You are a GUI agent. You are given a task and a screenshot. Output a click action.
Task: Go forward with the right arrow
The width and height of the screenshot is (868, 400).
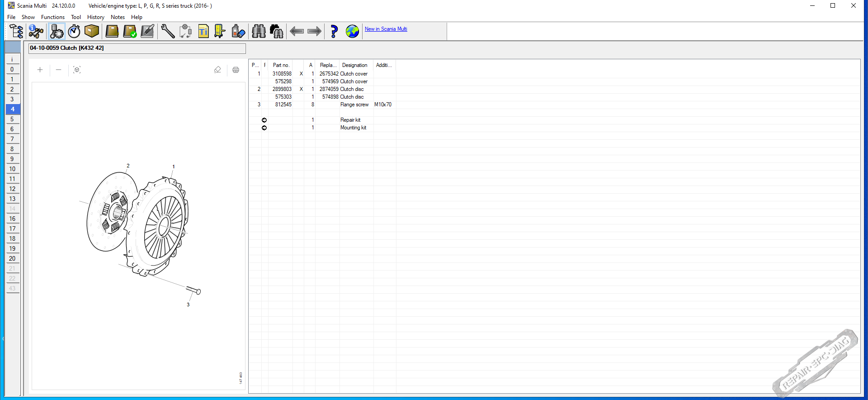coord(314,31)
